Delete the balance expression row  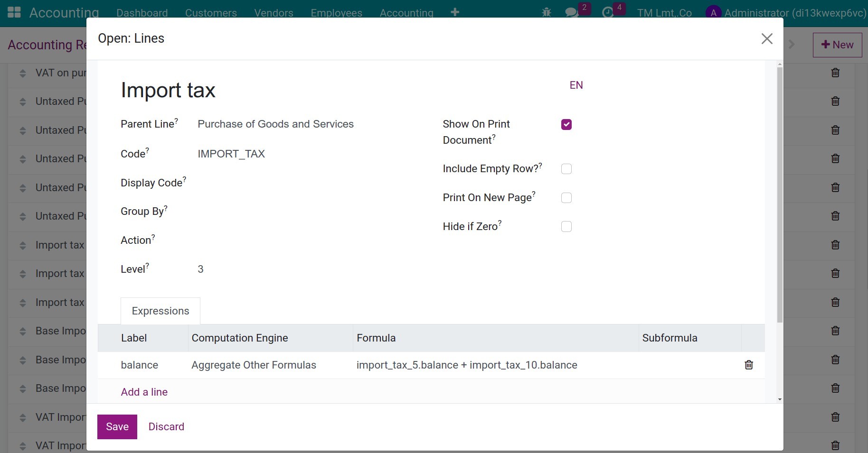coord(749,365)
